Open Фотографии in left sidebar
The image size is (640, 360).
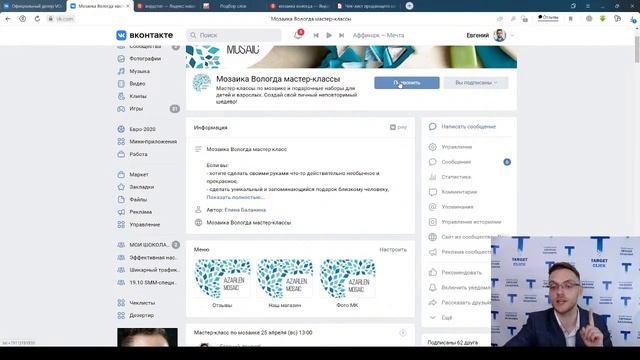tap(145, 59)
